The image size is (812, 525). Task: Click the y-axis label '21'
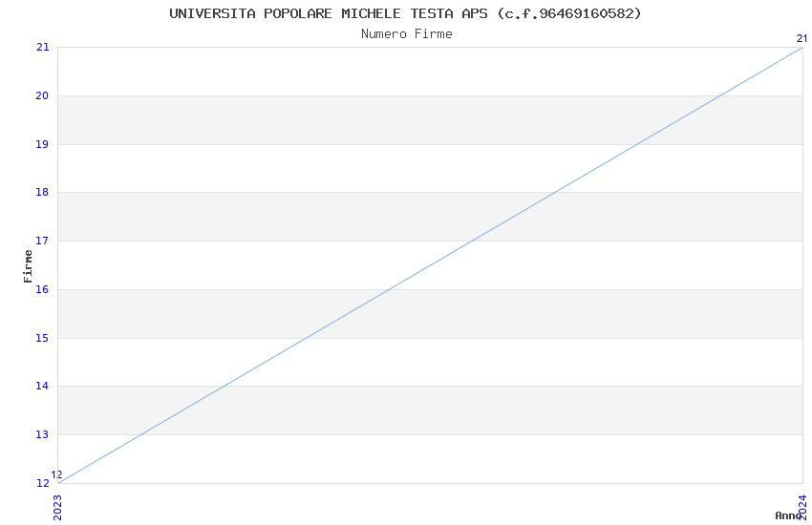click(42, 47)
